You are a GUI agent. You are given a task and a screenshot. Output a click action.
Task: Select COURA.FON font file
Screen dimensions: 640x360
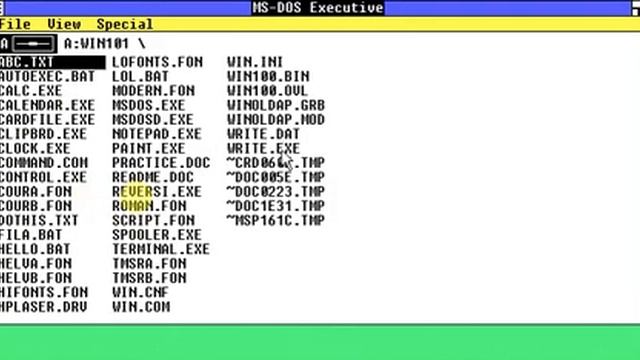tap(36, 191)
